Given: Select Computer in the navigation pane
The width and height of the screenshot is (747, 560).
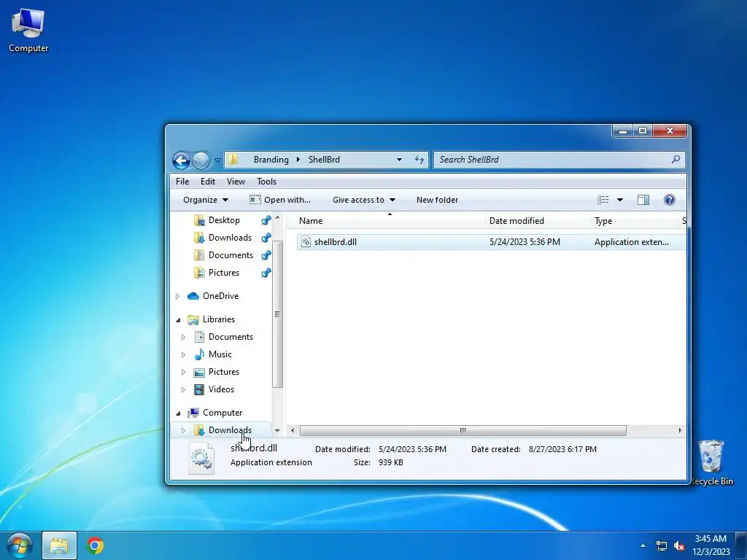Looking at the screenshot, I should pos(222,413).
